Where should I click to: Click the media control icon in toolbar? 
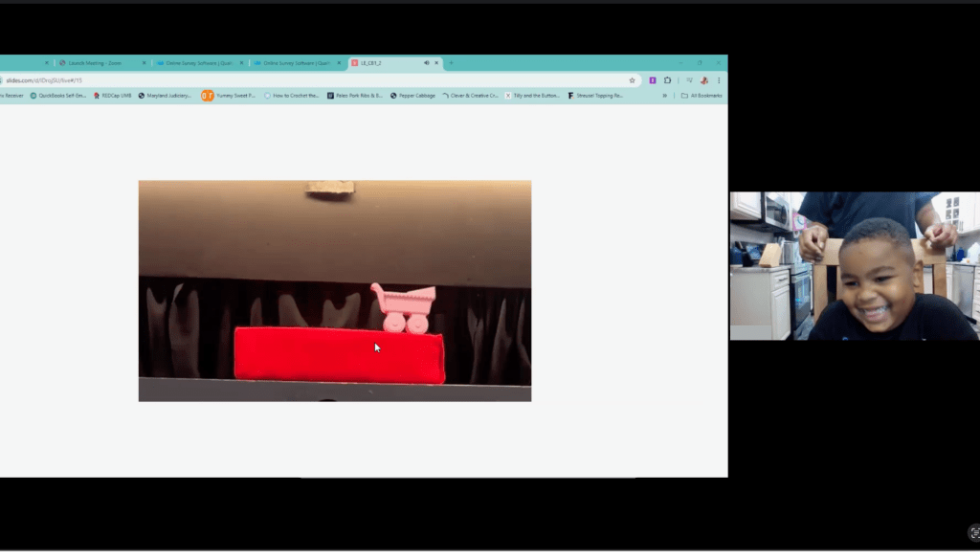[x=688, y=80]
